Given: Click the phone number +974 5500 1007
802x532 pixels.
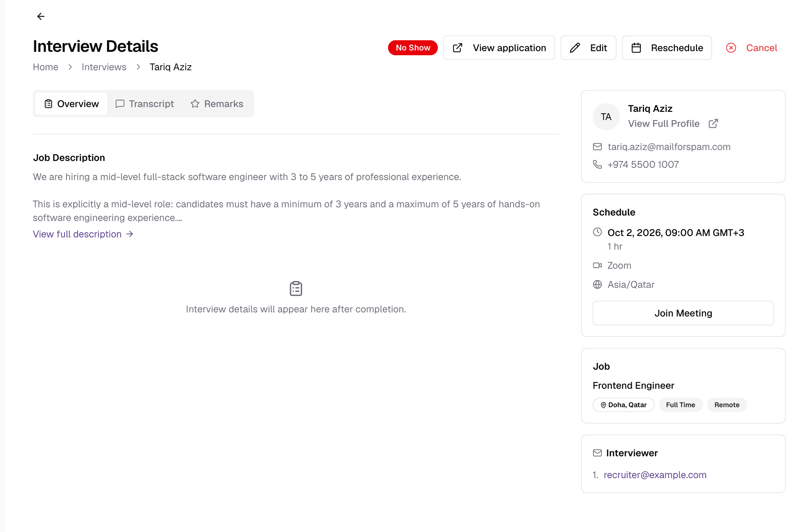Looking at the screenshot, I should 643,164.
